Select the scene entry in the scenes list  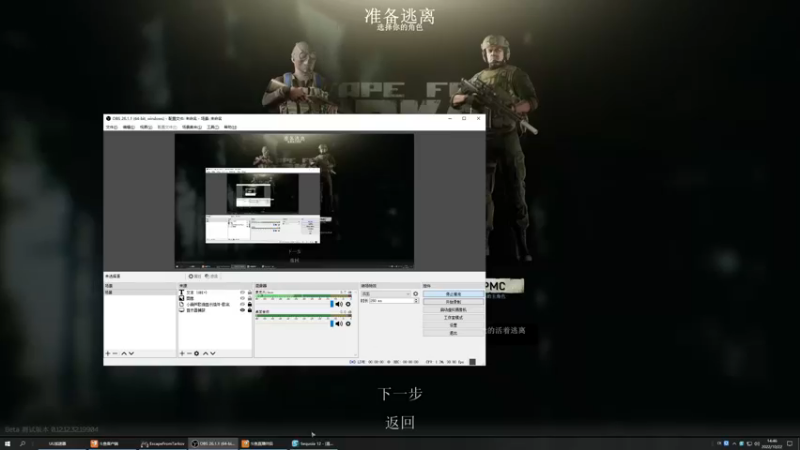coord(140,292)
